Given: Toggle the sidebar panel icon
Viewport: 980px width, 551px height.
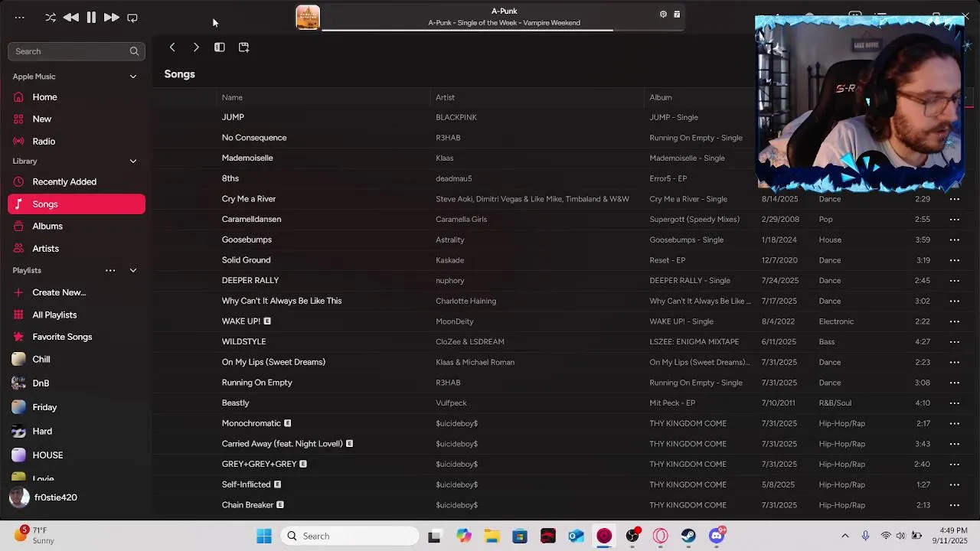Looking at the screenshot, I should click(x=220, y=47).
